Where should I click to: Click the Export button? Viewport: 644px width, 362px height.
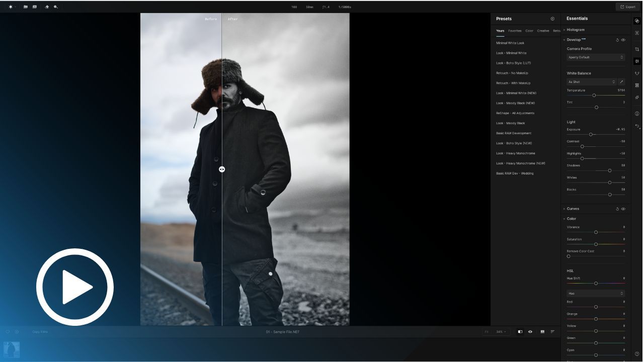click(x=628, y=7)
